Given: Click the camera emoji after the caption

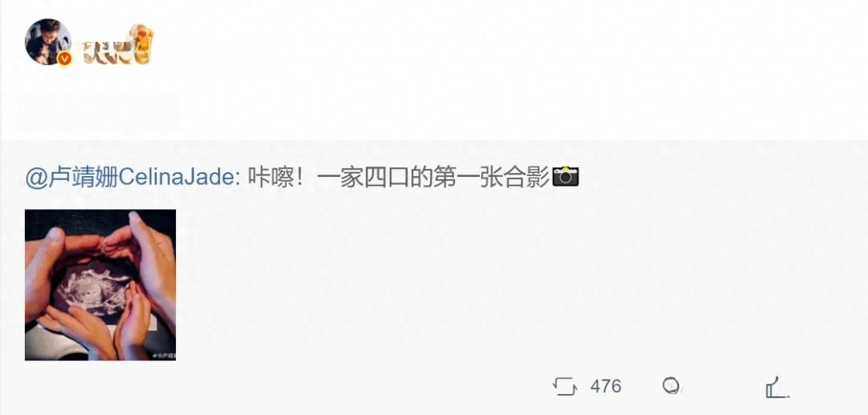Looking at the screenshot, I should (x=566, y=177).
